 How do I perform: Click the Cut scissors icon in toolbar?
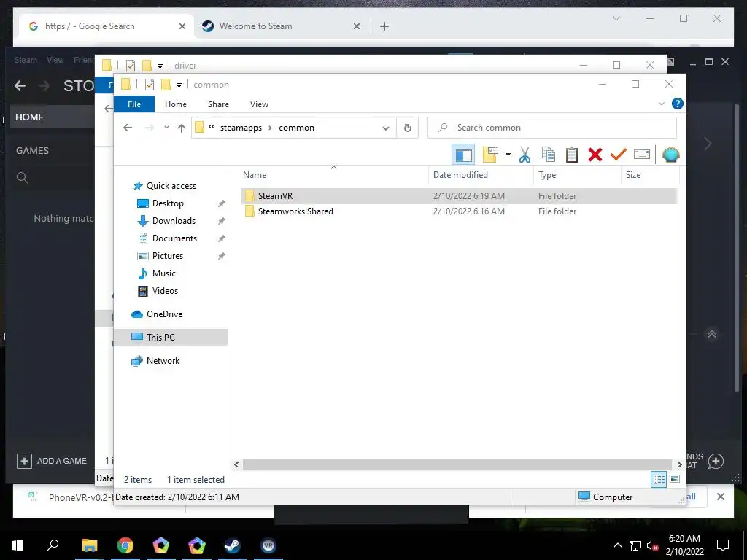[525, 155]
